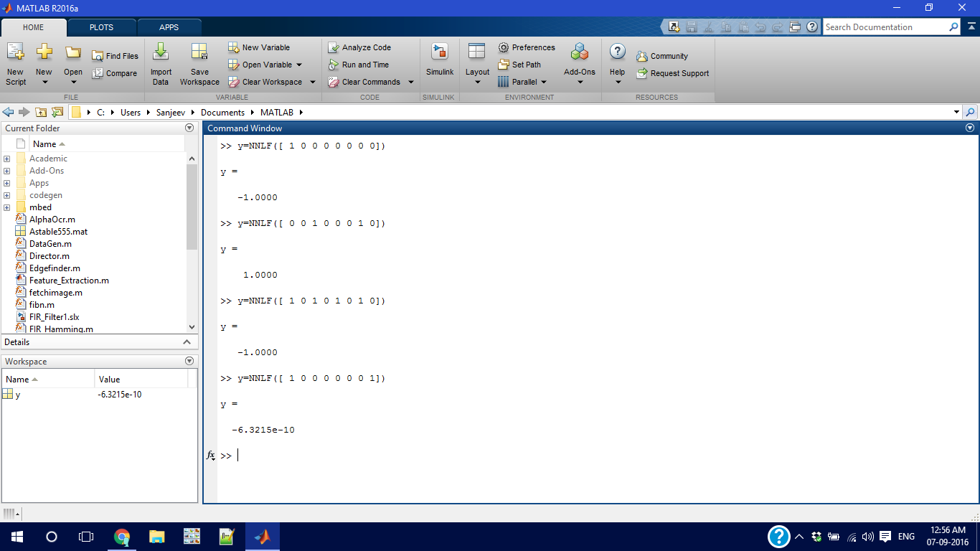
Task: Expand the Clear Workspace dropdown arrow
Action: 313,82
